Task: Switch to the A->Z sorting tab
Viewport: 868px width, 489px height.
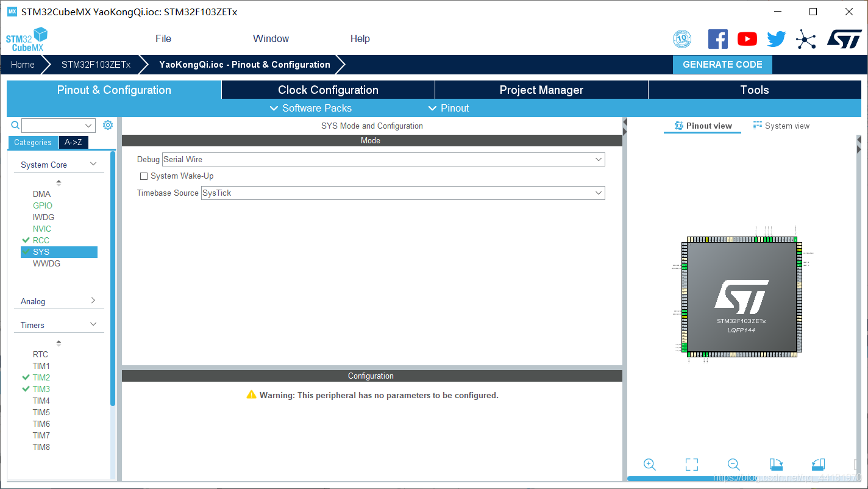Action: pos(73,142)
